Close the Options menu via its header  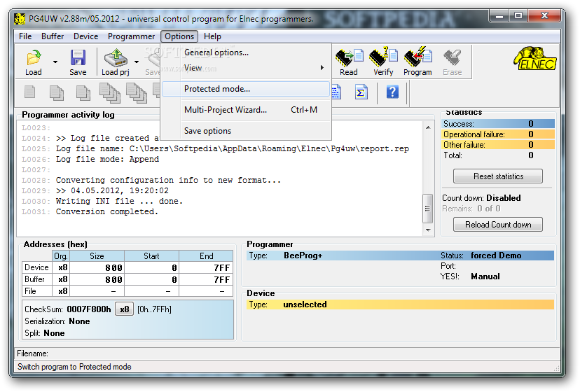(x=179, y=36)
